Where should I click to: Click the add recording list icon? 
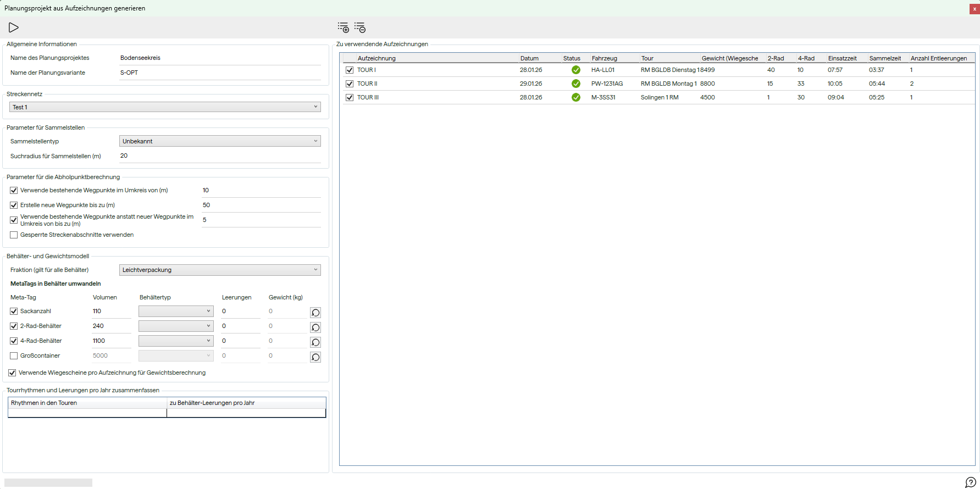tap(344, 27)
